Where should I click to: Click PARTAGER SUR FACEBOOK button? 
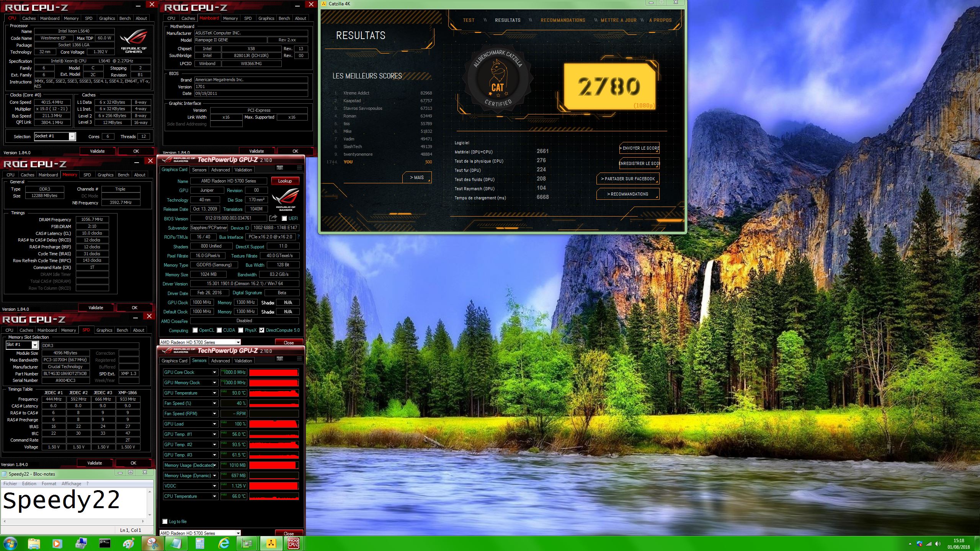(x=628, y=179)
